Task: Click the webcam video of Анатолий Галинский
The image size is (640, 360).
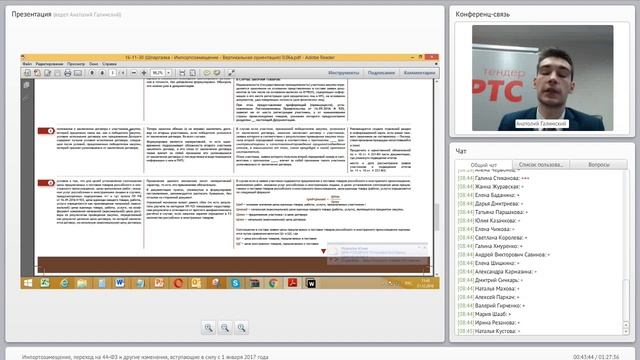Action: pos(542,78)
